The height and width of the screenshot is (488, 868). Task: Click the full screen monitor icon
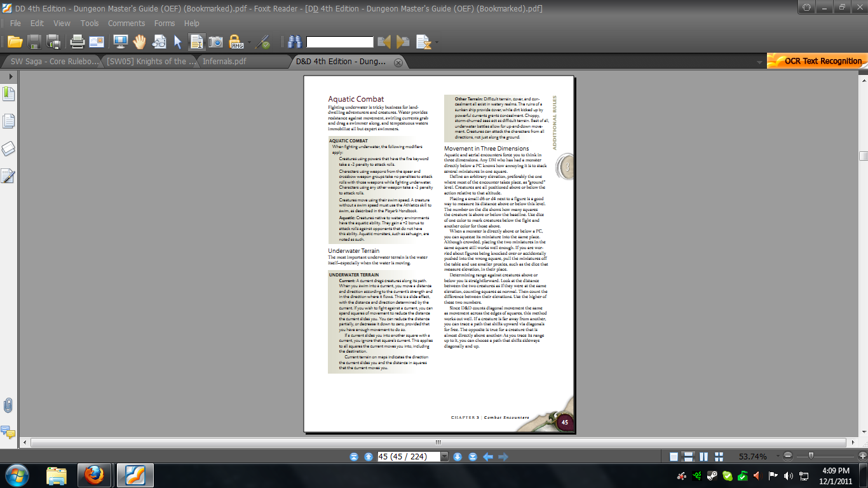click(x=120, y=42)
